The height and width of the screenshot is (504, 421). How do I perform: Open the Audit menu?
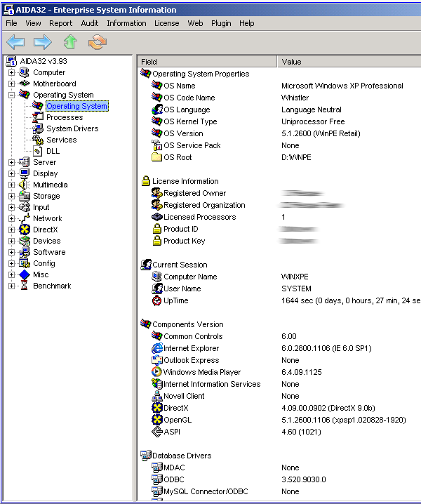(x=90, y=23)
